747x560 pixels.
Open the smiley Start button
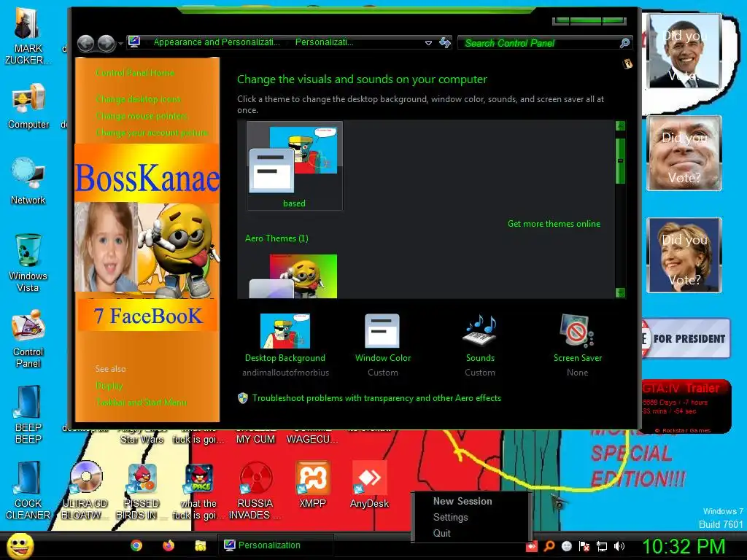[x=20, y=546]
